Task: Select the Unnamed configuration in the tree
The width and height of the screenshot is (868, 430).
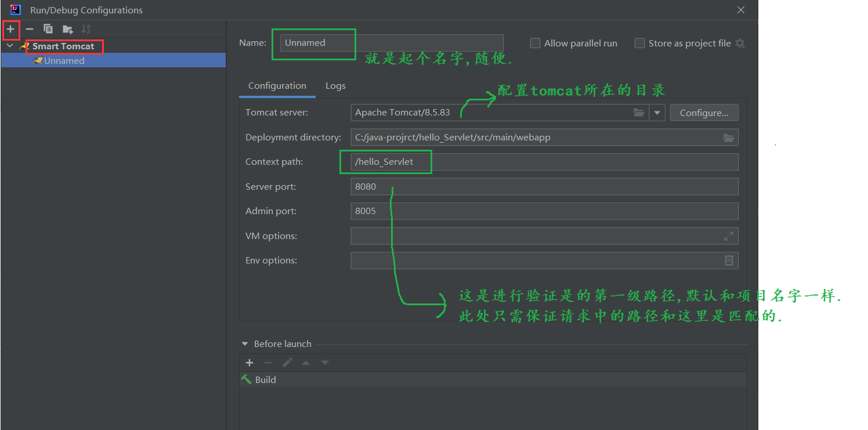Action: pos(113,60)
